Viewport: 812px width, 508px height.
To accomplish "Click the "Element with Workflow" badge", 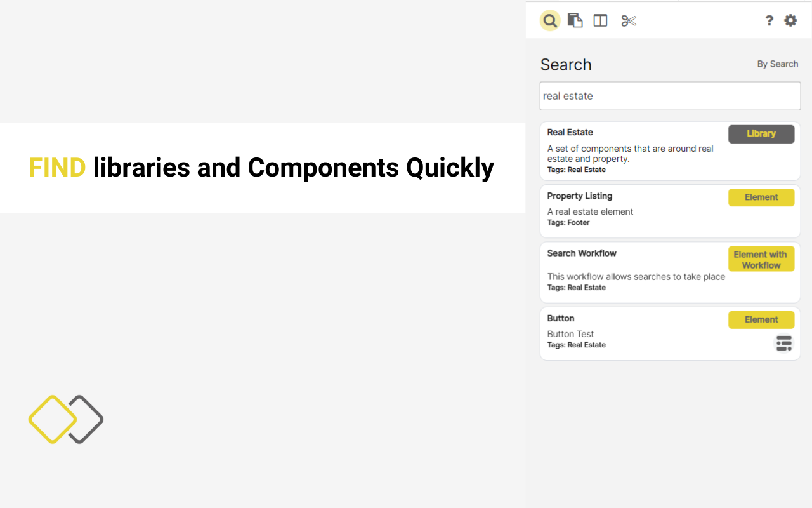I will [761, 259].
